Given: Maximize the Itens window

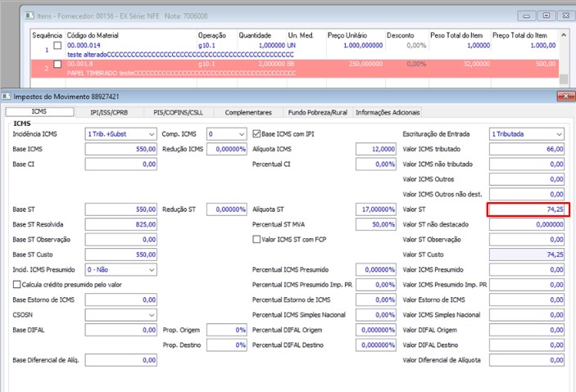Looking at the screenshot, I should pos(547,16).
